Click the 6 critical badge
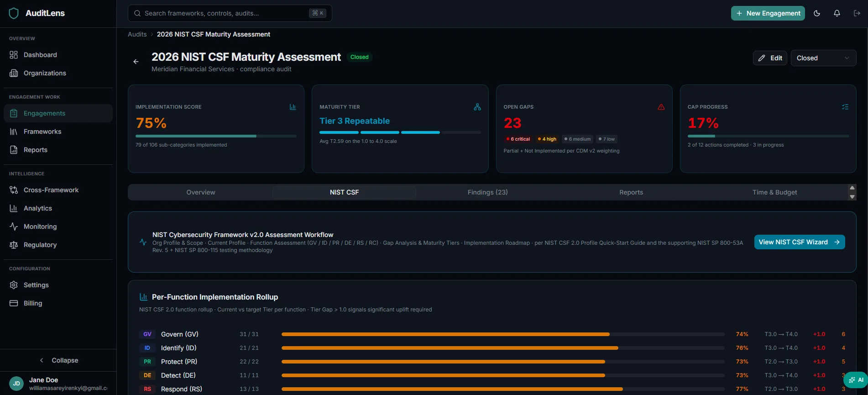 coord(518,139)
